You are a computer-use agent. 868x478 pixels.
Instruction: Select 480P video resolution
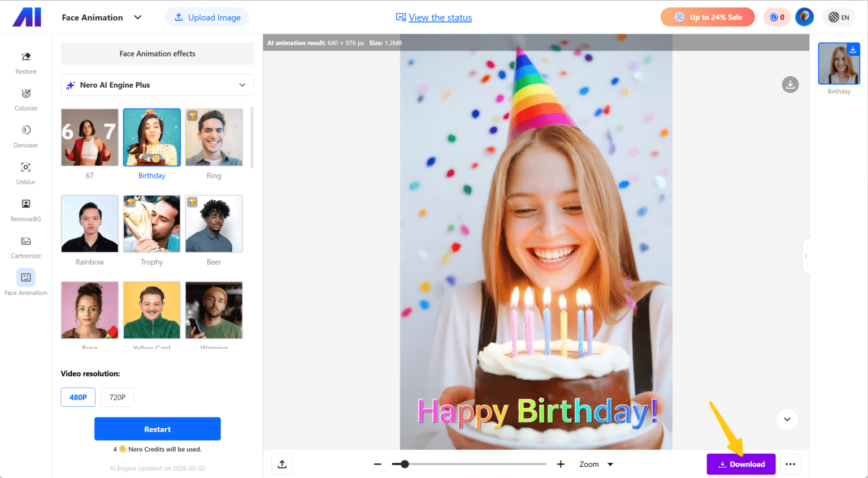78,397
